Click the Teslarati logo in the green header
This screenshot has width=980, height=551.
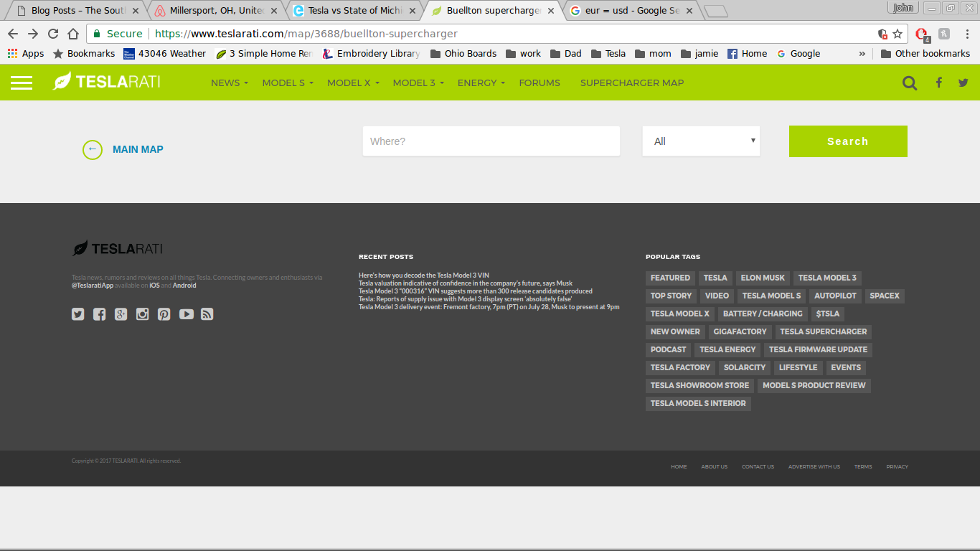point(106,81)
